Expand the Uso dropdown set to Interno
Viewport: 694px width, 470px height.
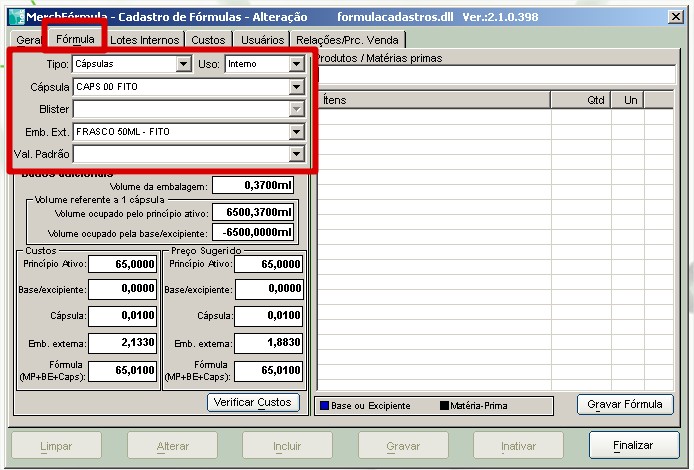click(x=296, y=64)
